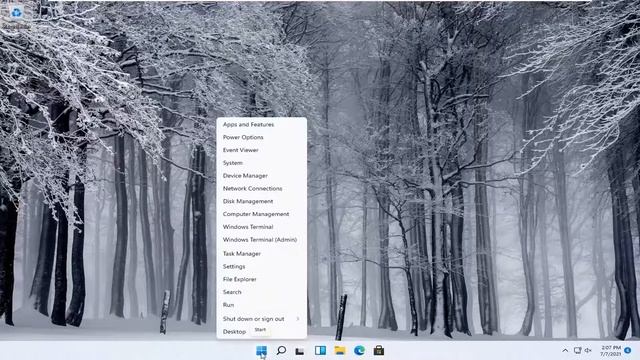The width and height of the screenshot is (640, 360).
Task: Open Device Manager entry
Action: pos(262,176)
